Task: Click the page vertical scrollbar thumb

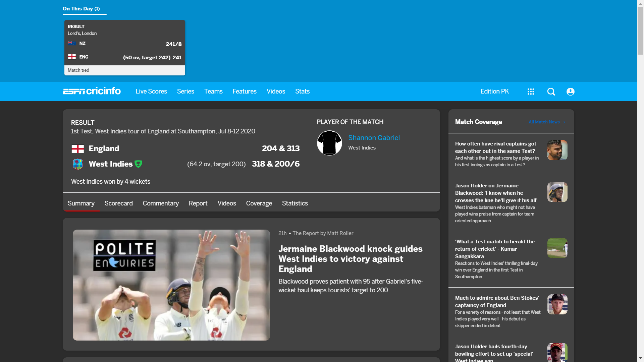Action: click(x=640, y=30)
